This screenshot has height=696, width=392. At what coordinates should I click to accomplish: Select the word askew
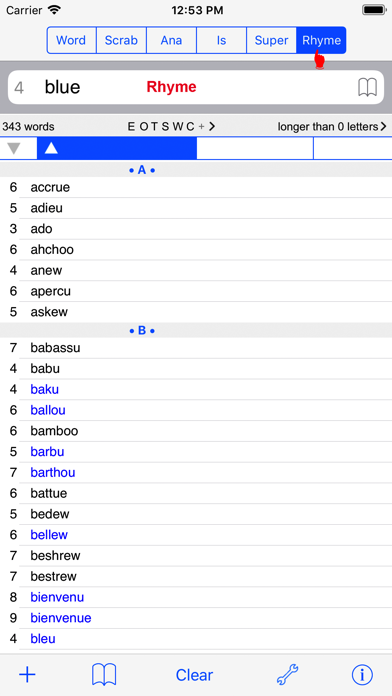pyautogui.click(x=49, y=312)
